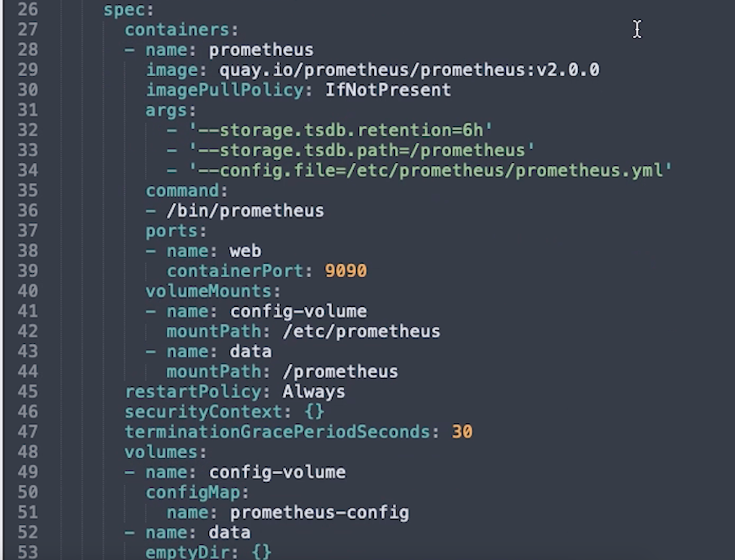Click line number 48 beside volumes
Image resolution: width=735 pixels, height=560 pixels.
point(27,452)
